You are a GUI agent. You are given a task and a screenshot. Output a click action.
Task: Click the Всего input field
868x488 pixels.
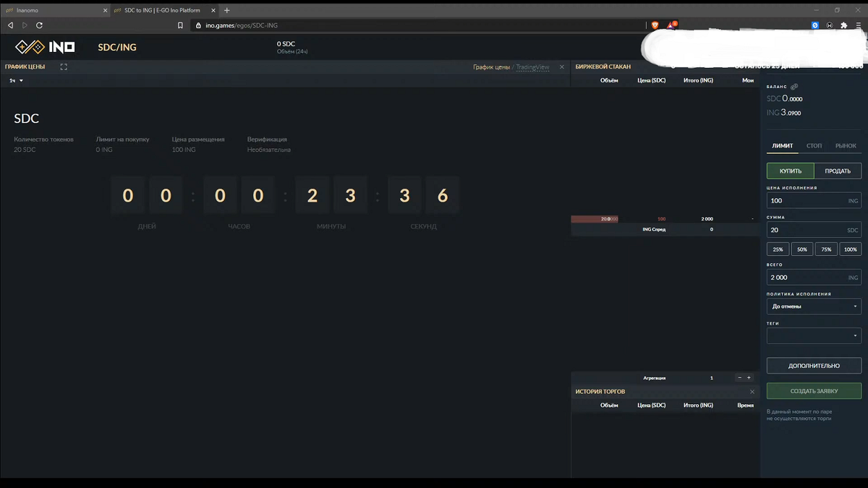tap(814, 278)
